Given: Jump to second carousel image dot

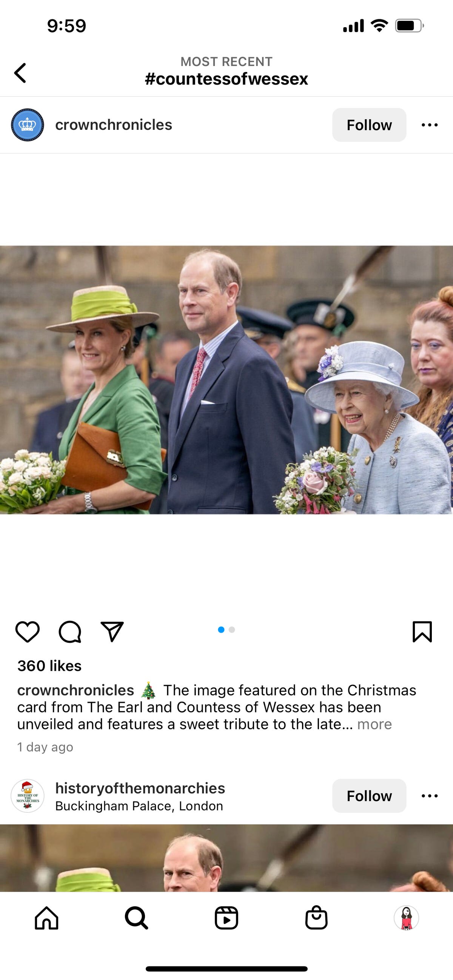Looking at the screenshot, I should pos(232,630).
